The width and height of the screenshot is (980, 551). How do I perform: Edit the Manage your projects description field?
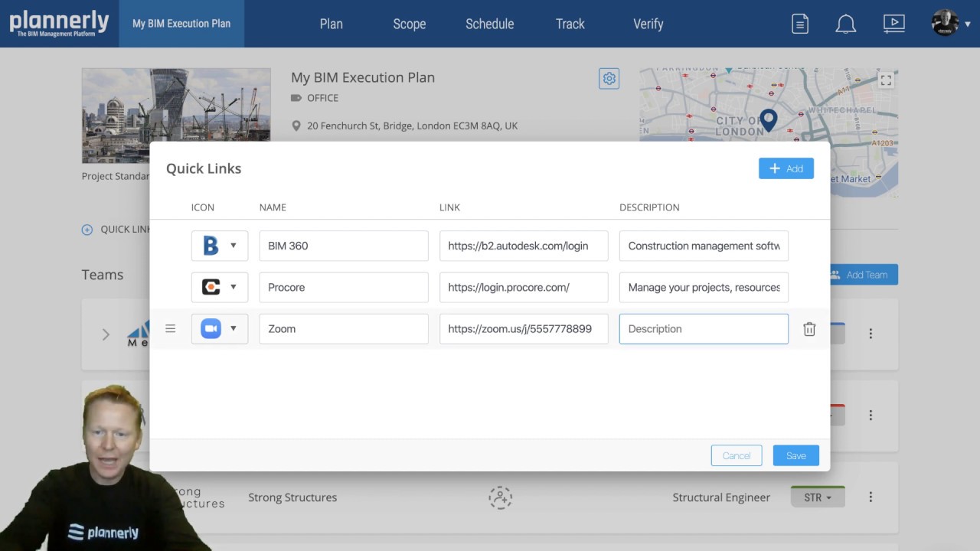point(704,287)
